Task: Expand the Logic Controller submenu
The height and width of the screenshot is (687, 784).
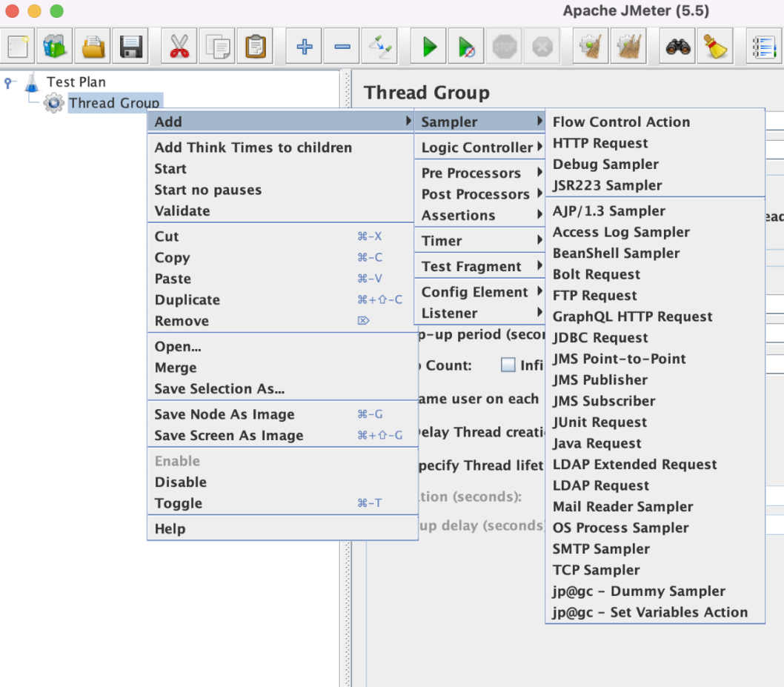Action: tap(476, 147)
